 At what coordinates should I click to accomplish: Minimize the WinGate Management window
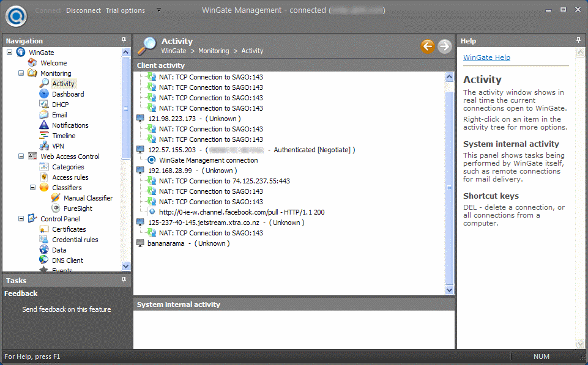549,10
